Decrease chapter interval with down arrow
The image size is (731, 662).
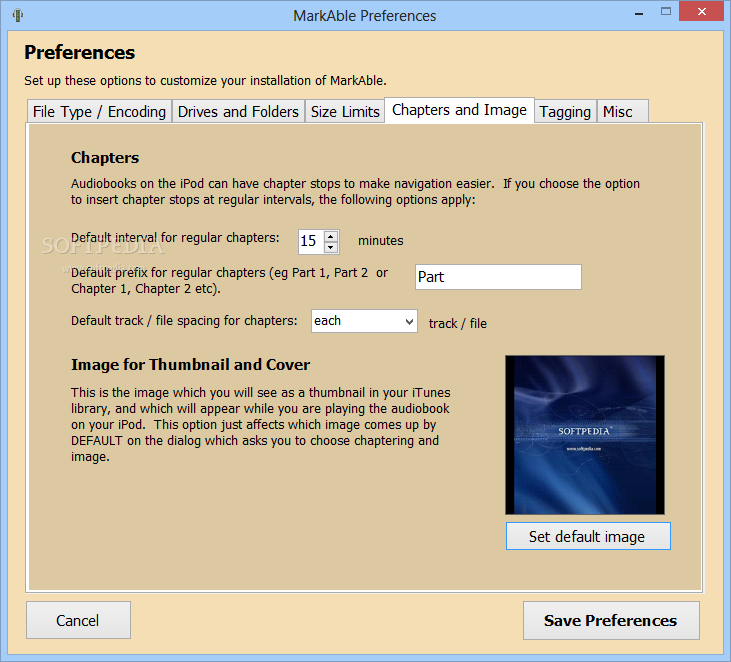331,247
